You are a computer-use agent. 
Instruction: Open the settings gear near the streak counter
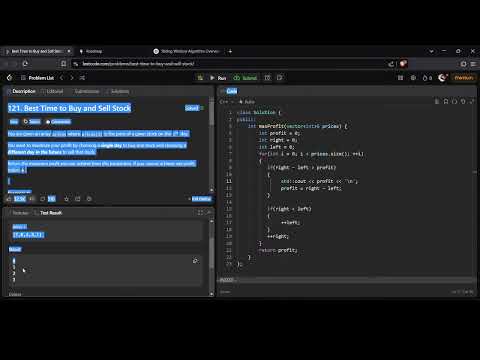tap(413, 78)
